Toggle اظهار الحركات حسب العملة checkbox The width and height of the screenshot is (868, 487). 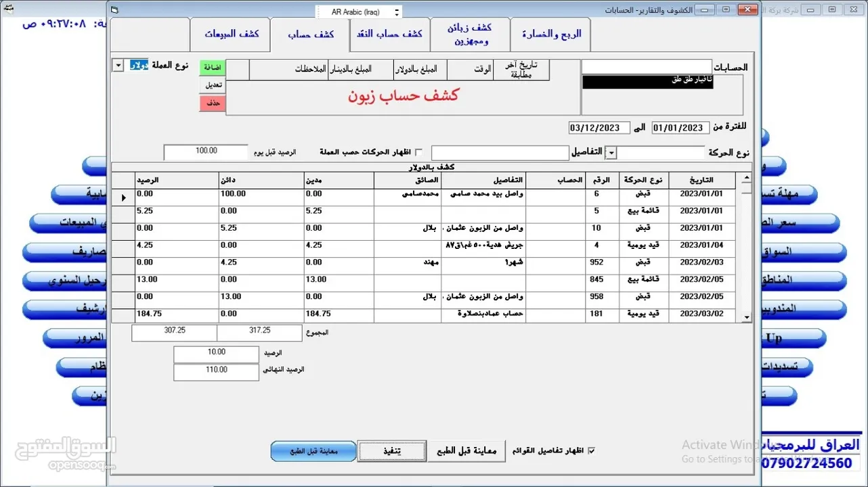pyautogui.click(x=418, y=152)
